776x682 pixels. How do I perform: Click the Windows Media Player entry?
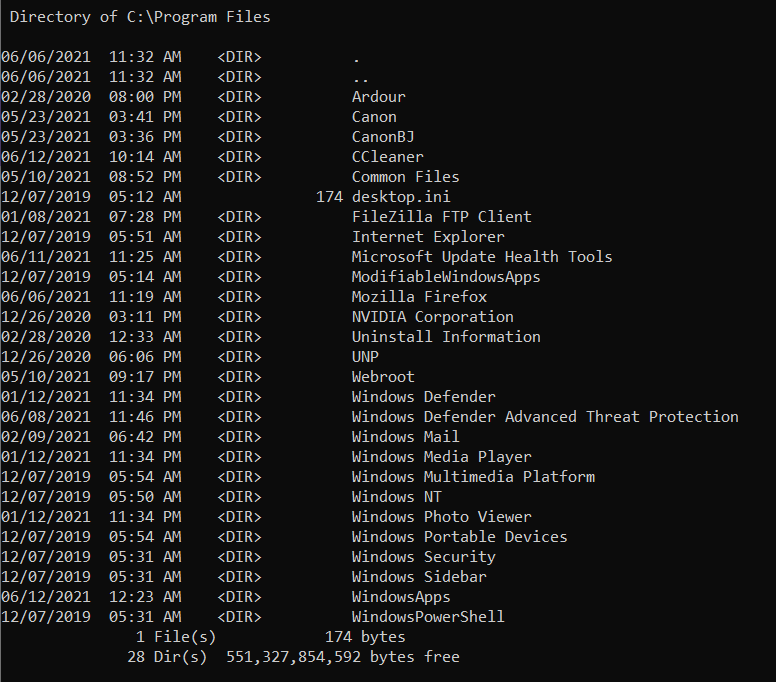pyautogui.click(x=441, y=457)
